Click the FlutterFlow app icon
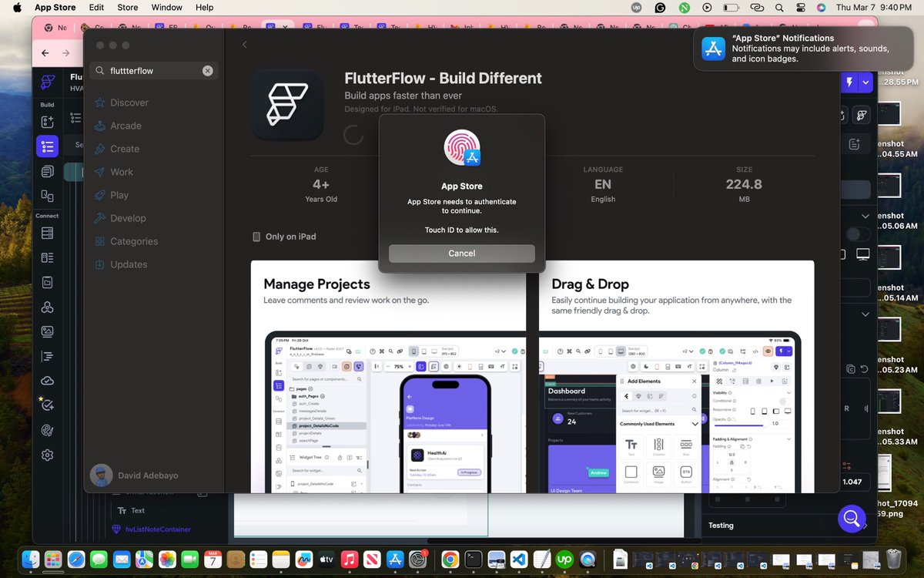Screen dimensions: 924x578 [287, 105]
